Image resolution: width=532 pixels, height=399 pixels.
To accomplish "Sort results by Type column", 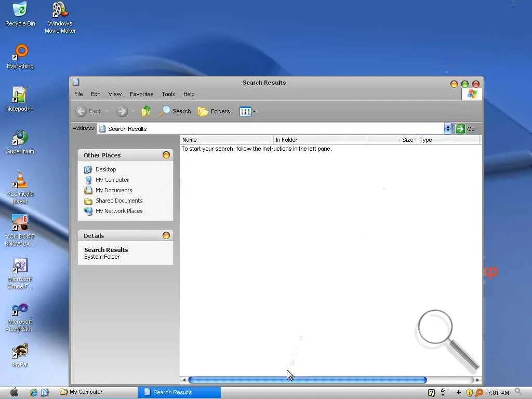I will click(x=448, y=140).
